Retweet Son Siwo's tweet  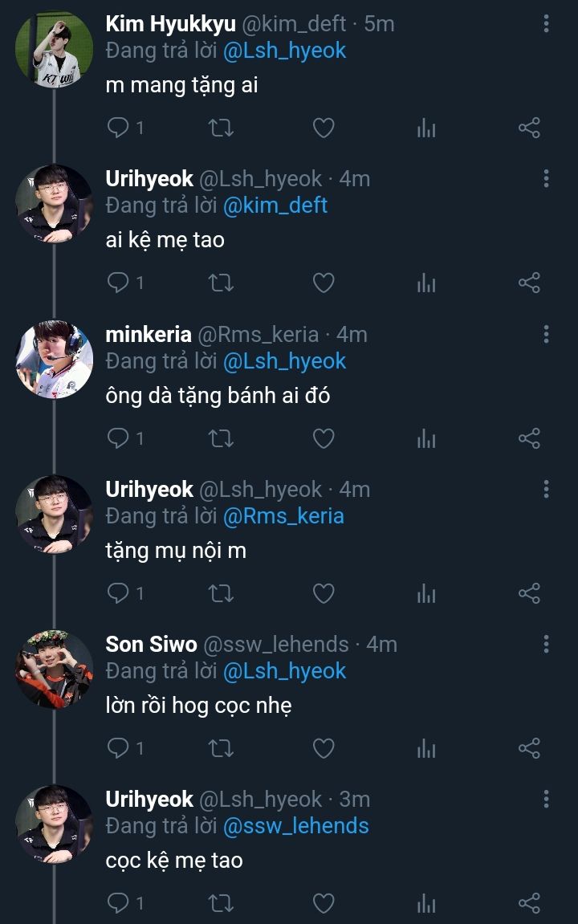coord(221,748)
